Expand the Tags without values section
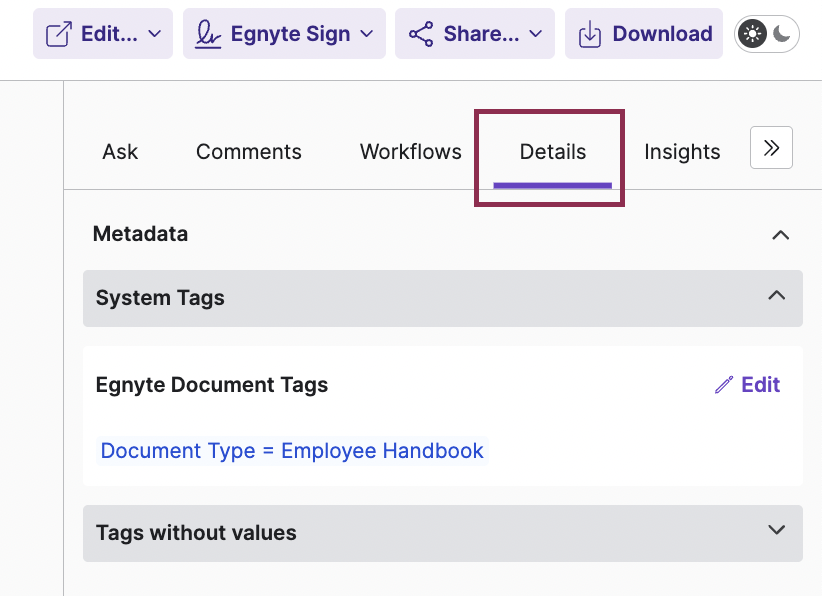Screen dimensions: 822x596 (443, 533)
